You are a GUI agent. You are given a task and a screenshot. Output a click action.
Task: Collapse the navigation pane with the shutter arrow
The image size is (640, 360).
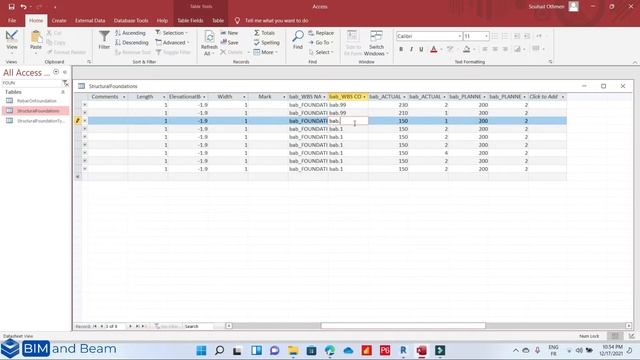coord(65,72)
